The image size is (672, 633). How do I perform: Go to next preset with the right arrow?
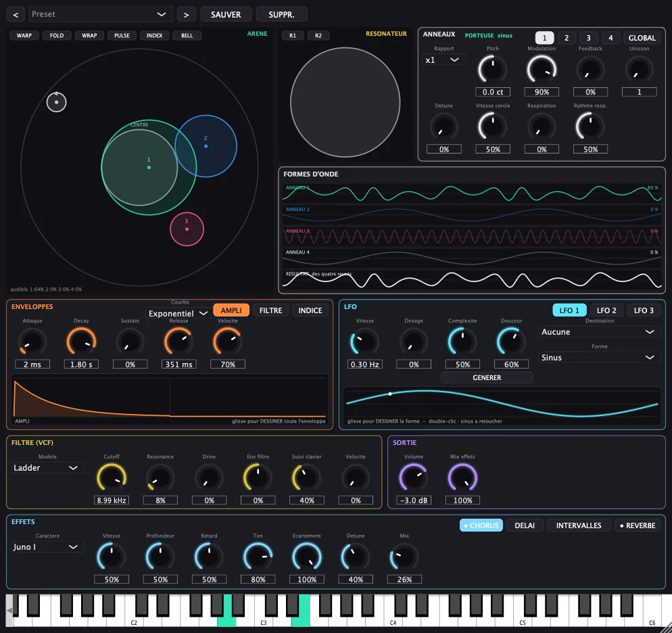point(186,15)
